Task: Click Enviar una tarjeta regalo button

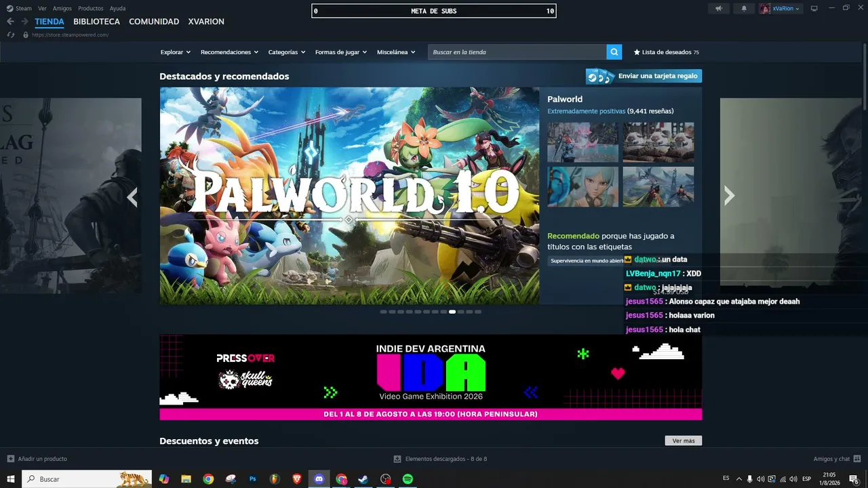Action: tap(644, 76)
